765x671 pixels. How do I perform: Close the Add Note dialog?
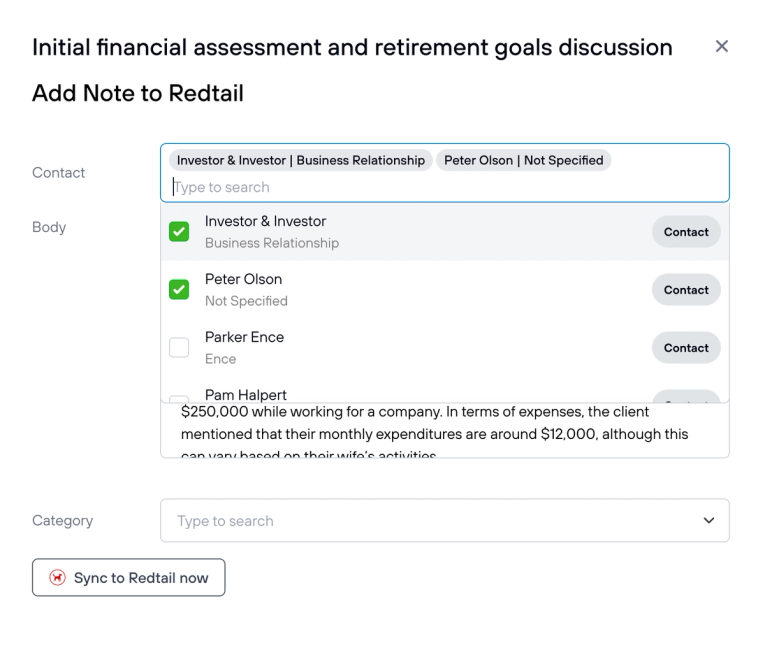point(722,47)
